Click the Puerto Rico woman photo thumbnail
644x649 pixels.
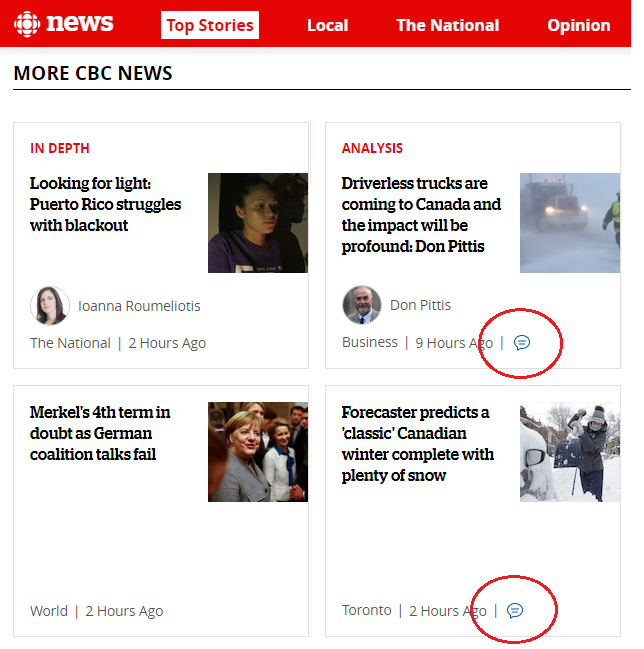[x=258, y=223]
